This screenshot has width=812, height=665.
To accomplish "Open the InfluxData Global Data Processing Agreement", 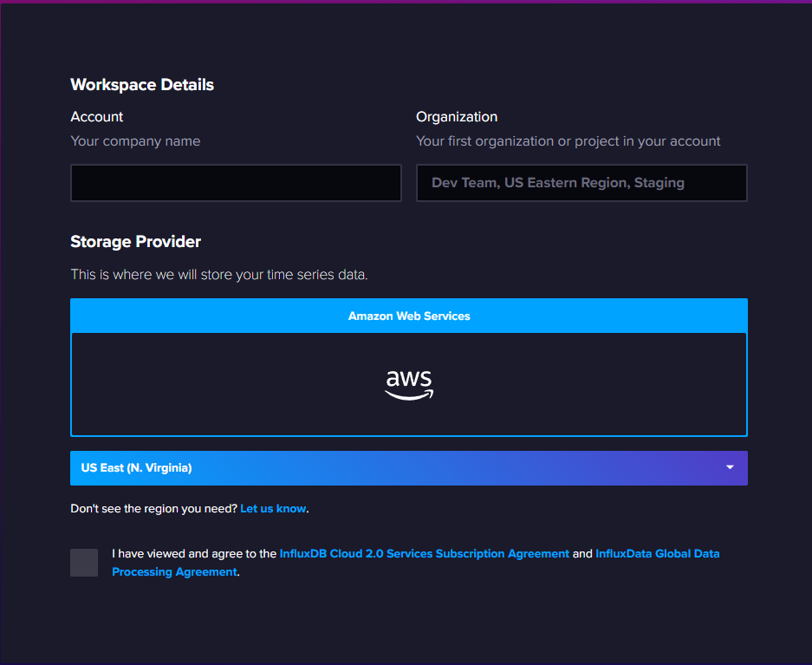I will point(657,553).
